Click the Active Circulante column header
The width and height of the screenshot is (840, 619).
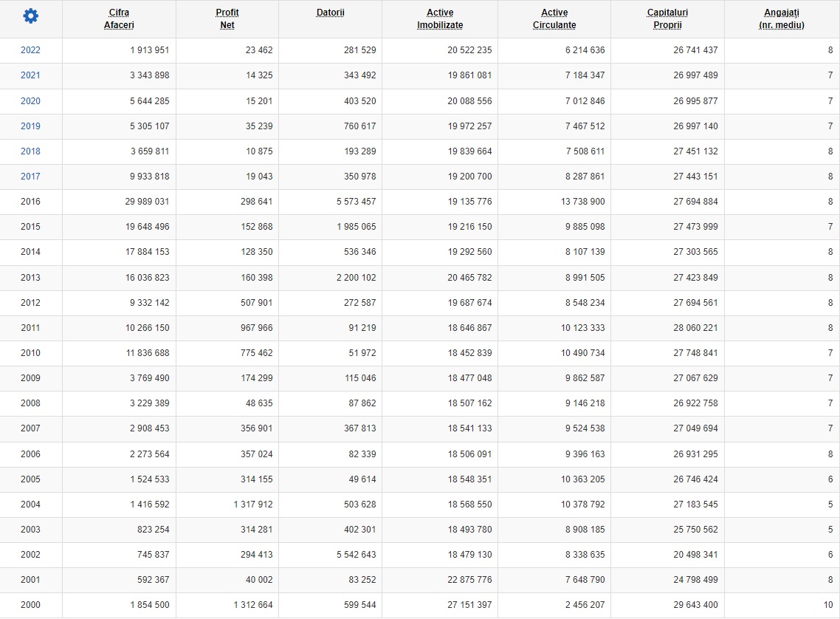[x=554, y=18]
